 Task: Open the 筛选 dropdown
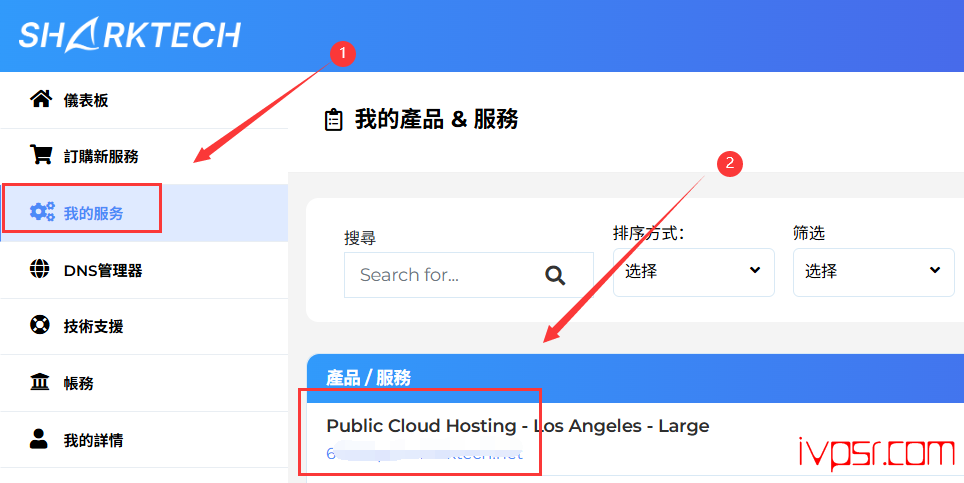point(874,272)
